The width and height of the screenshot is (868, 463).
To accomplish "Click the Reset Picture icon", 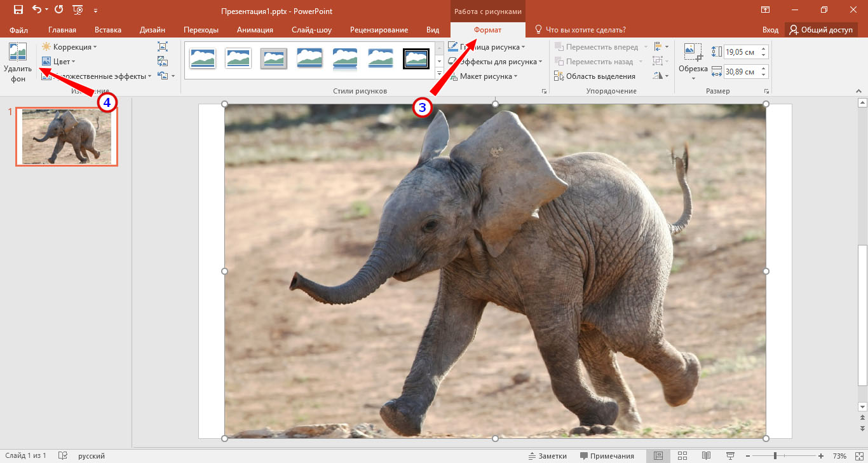I will point(163,76).
